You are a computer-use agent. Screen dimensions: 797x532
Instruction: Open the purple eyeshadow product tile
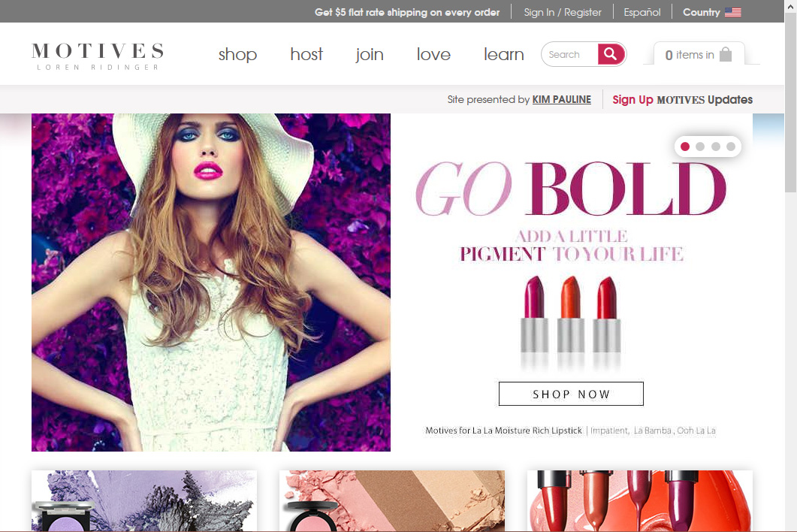tap(144, 501)
